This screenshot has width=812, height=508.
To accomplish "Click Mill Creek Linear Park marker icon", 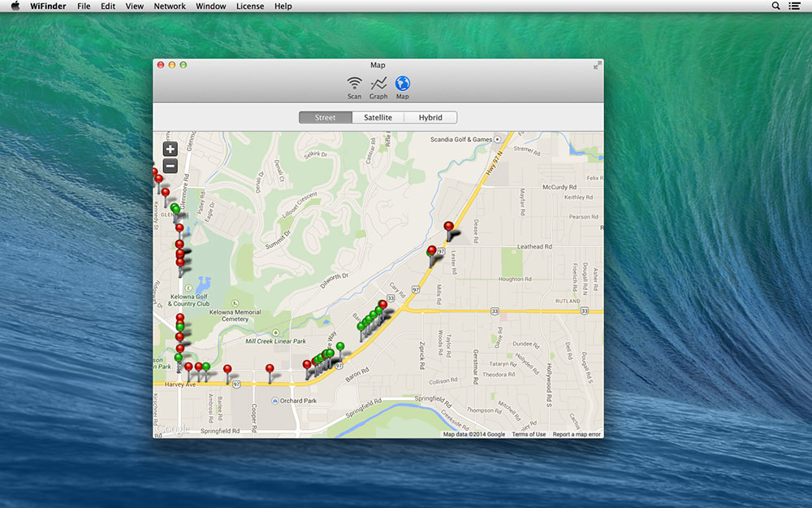I will point(275,332).
